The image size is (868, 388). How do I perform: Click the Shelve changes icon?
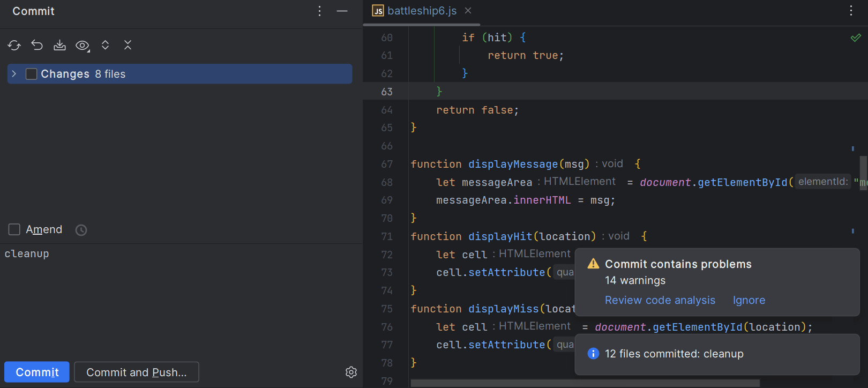coord(59,46)
